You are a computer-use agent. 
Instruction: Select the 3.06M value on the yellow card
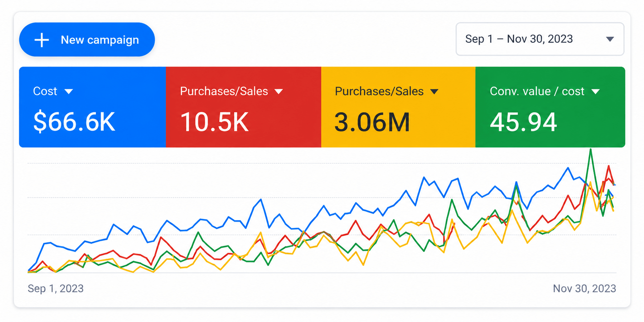tap(372, 122)
